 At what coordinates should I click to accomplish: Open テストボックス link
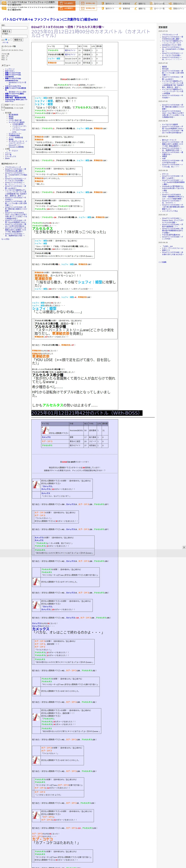point(10,156)
